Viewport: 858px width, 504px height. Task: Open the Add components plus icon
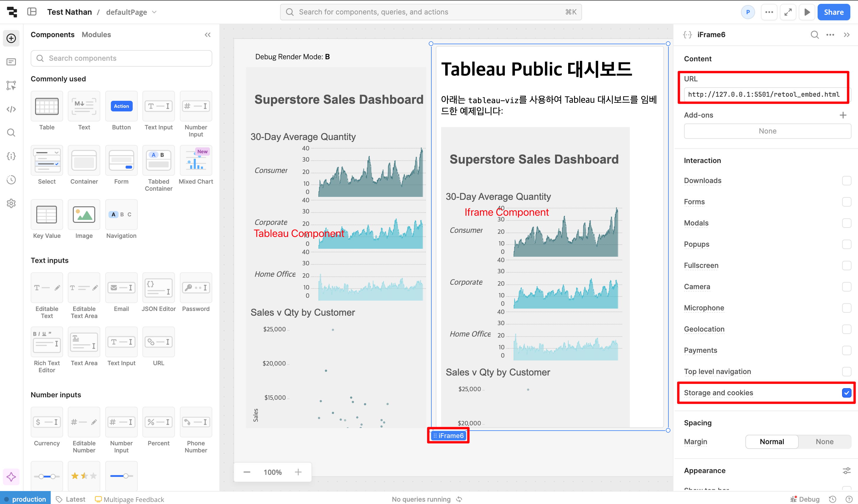tap(11, 38)
